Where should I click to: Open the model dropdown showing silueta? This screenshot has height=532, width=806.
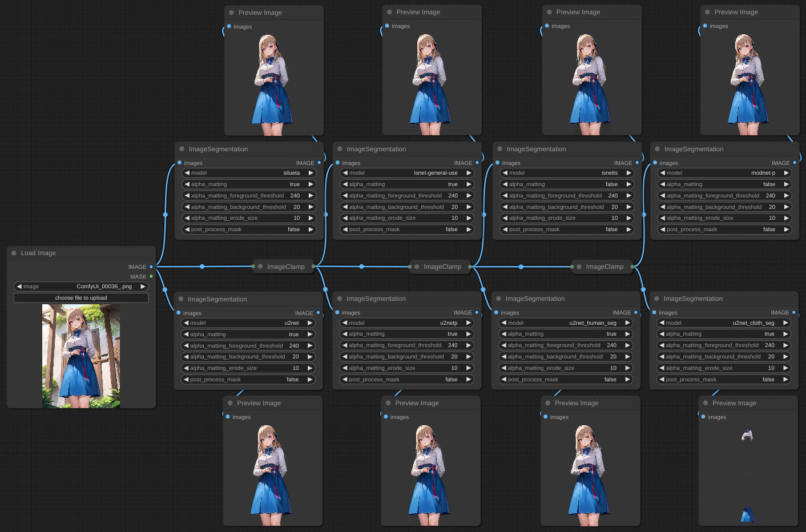(x=248, y=173)
